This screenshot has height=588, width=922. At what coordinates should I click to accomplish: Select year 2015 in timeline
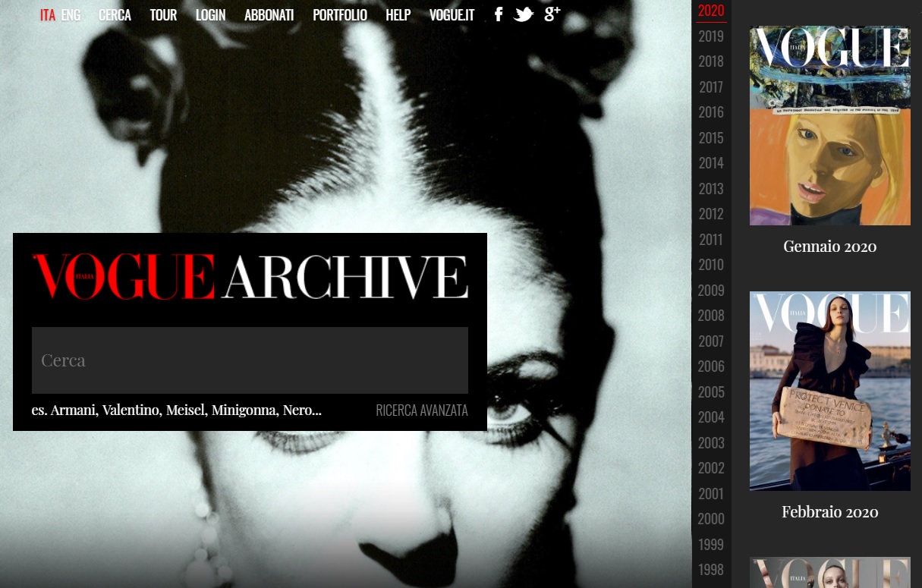[x=711, y=138]
